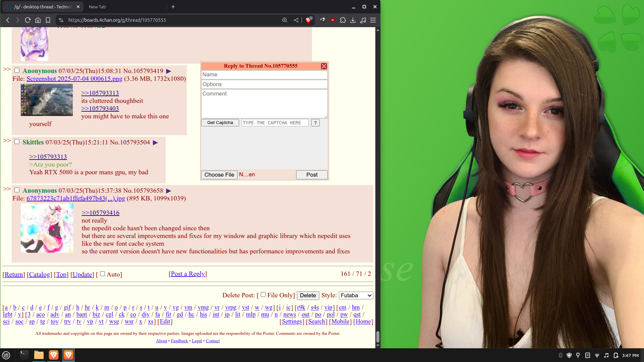Click the grey sphere extension icon
The width and height of the screenshot is (644, 362).
pyautogui.click(x=323, y=20)
